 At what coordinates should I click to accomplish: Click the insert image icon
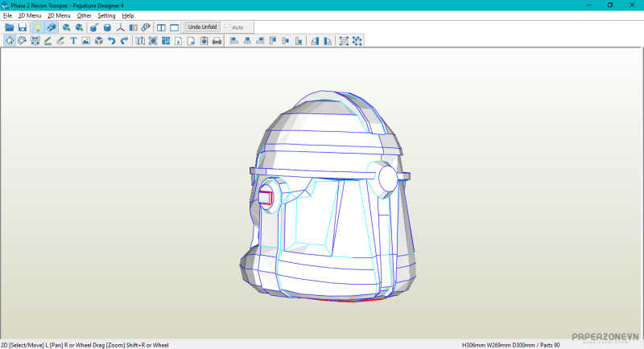(86, 41)
